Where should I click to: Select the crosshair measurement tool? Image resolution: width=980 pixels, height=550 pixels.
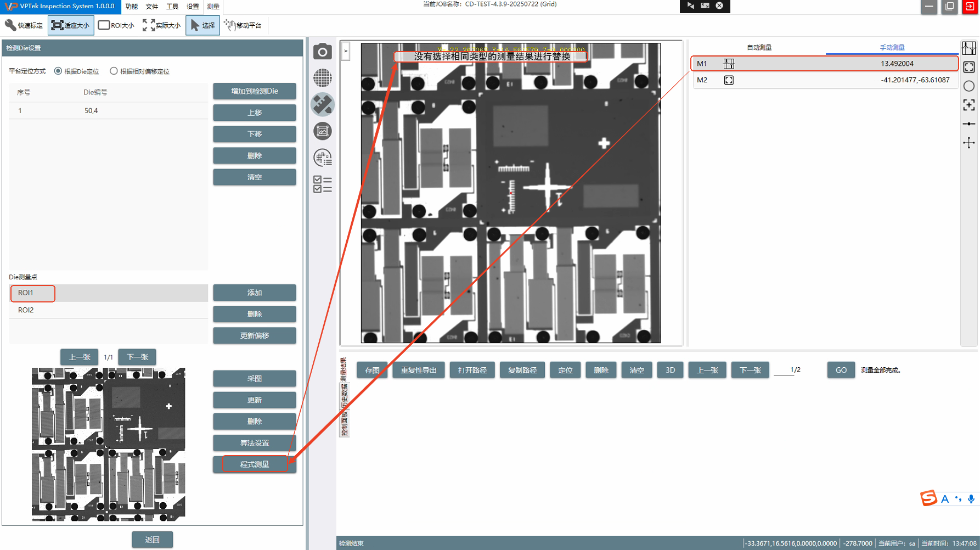tap(969, 143)
